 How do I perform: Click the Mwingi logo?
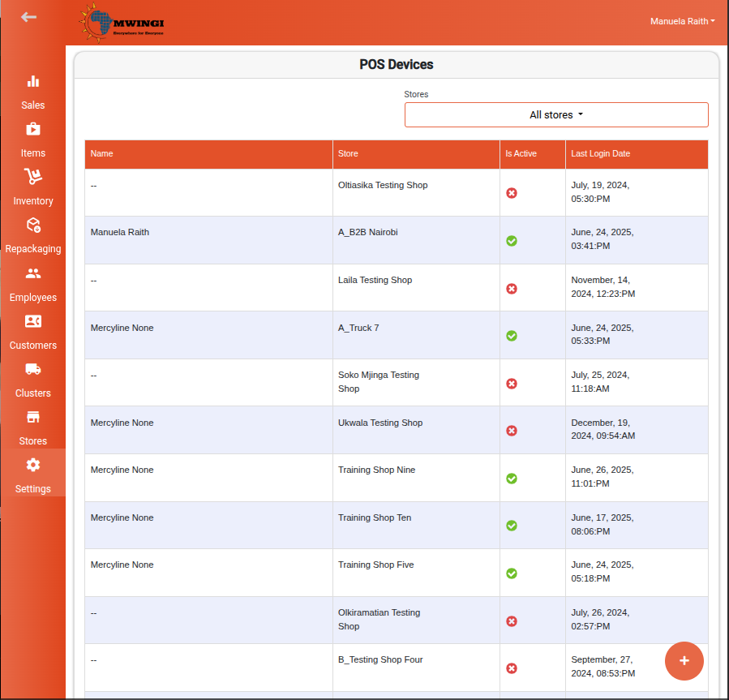pos(122,23)
